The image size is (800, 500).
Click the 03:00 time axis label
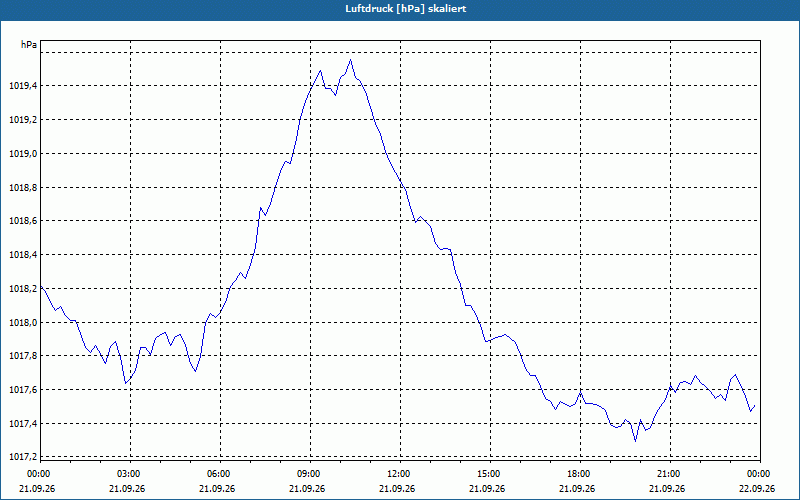[x=130, y=474]
